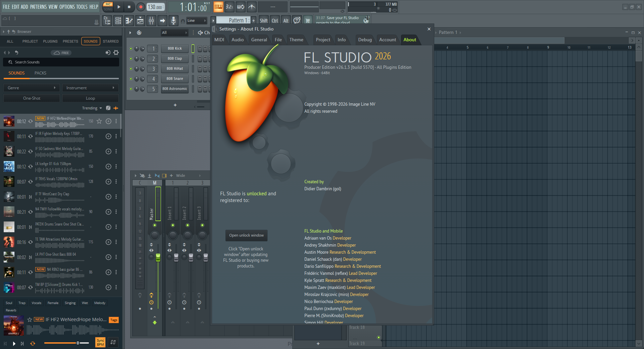
Task: Toggle the FREE cloud filter
Action: (61, 53)
